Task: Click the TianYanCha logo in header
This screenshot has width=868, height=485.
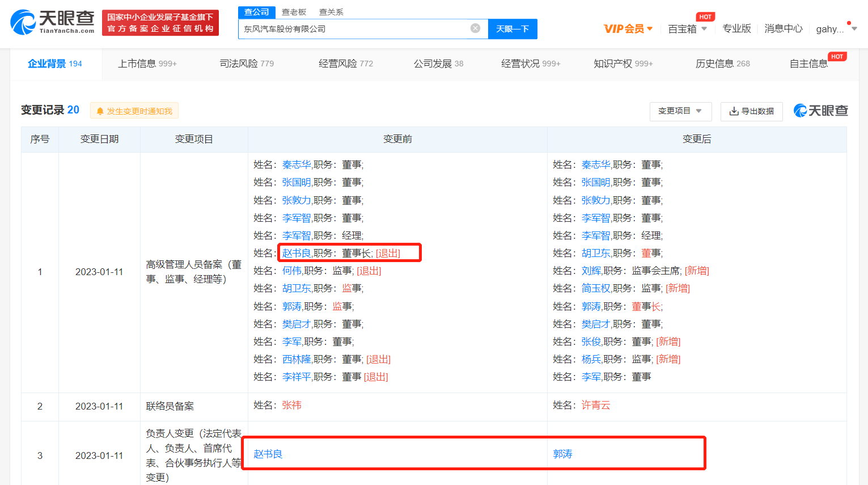Action: (52, 22)
